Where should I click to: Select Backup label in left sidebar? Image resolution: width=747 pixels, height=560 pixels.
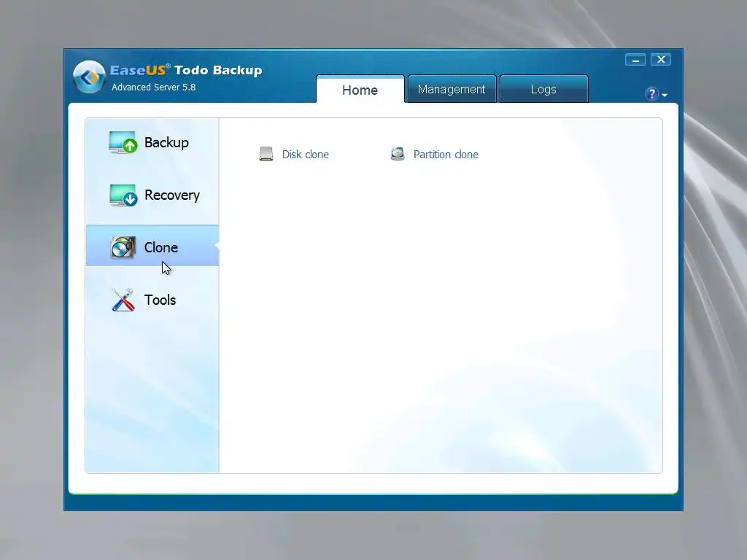click(167, 142)
